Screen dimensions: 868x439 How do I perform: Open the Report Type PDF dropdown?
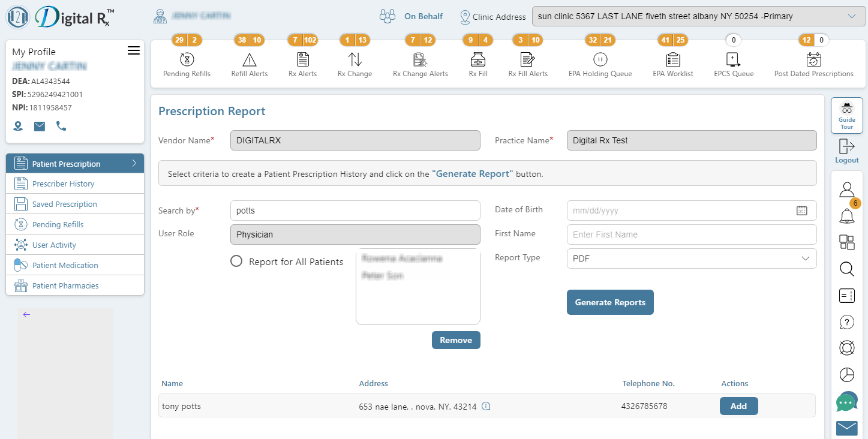tap(692, 258)
